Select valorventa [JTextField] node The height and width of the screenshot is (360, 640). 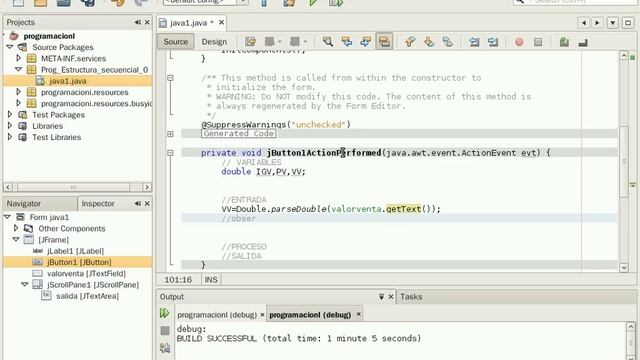(x=86, y=273)
